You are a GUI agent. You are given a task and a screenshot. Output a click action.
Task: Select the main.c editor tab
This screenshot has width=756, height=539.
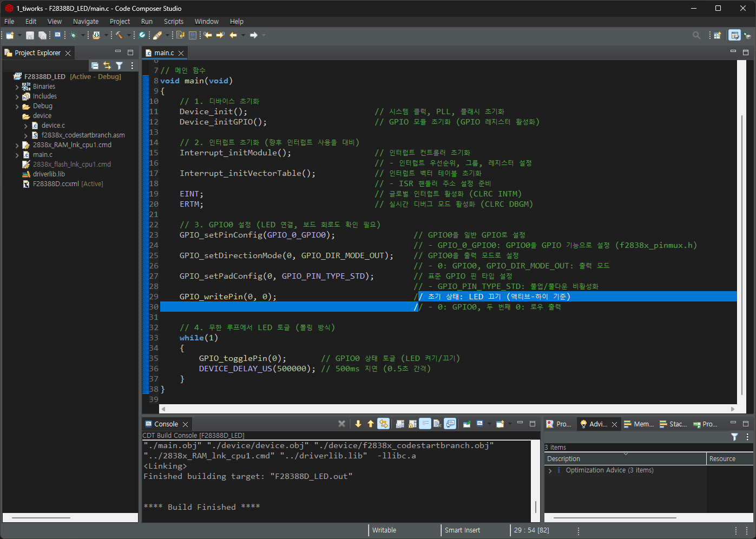click(x=164, y=53)
